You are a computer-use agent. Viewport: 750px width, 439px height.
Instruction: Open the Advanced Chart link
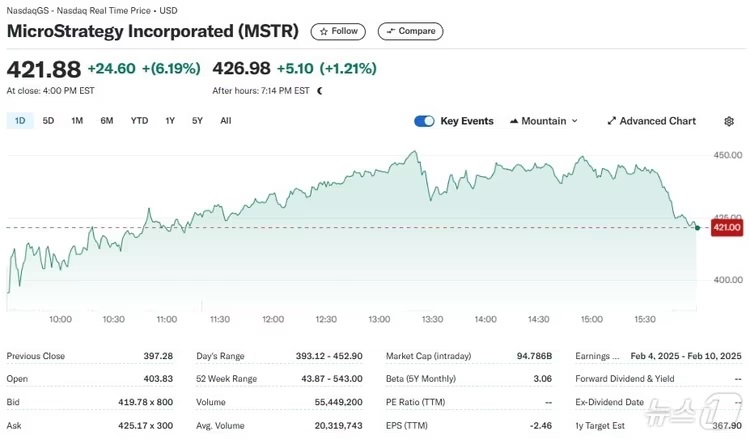point(657,121)
